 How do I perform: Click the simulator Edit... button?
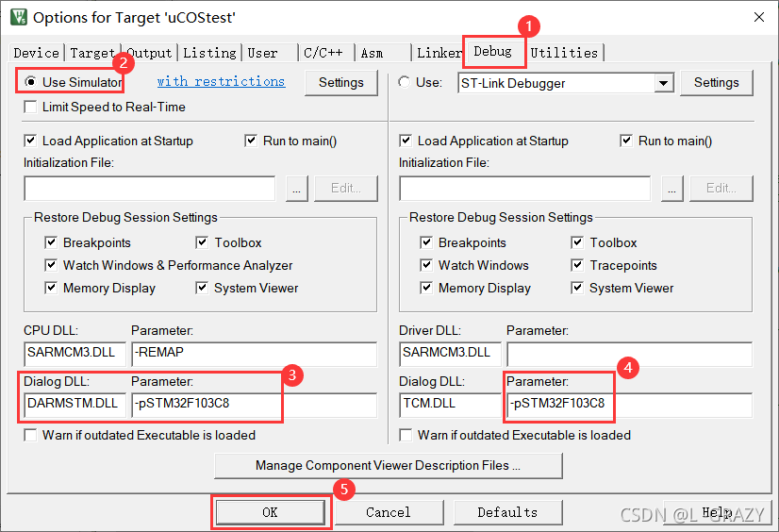346,189
